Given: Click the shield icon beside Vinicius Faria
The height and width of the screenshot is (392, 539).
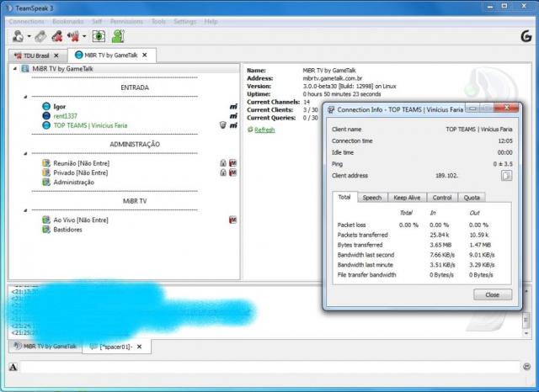Looking at the screenshot, I should point(222,125).
